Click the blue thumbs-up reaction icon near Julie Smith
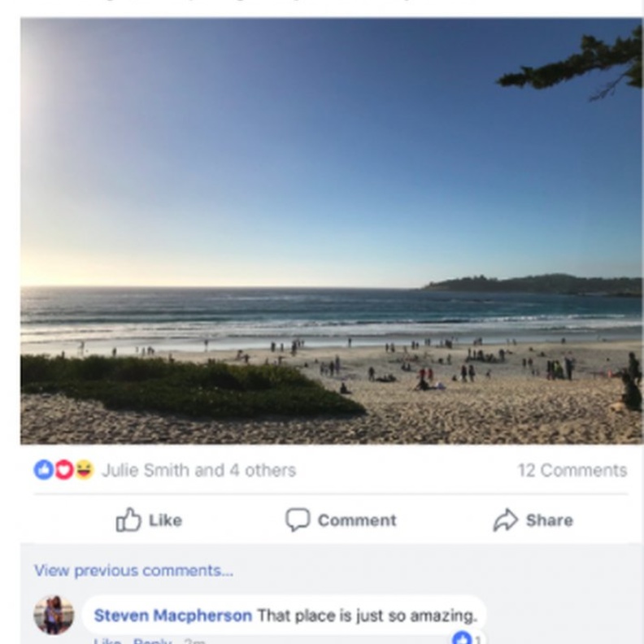This screenshot has height=644, width=644. point(43,470)
